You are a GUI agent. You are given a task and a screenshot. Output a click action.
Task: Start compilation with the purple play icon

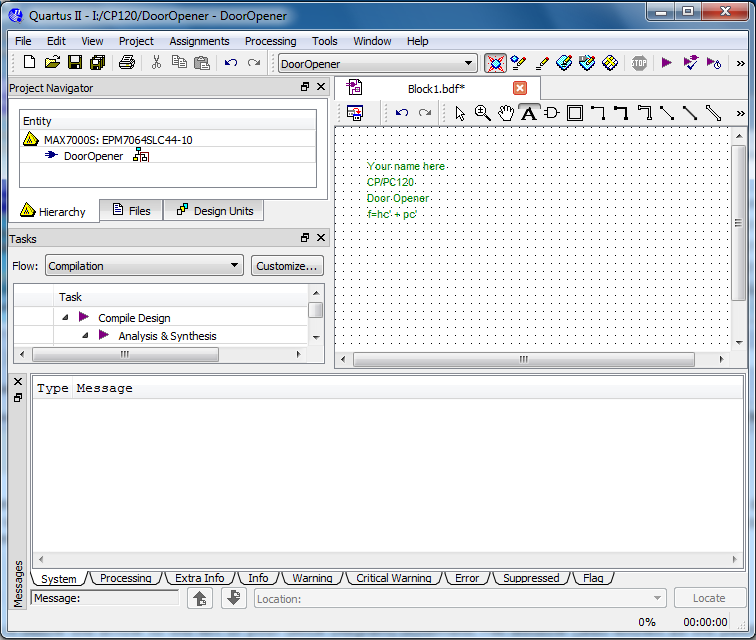click(667, 63)
